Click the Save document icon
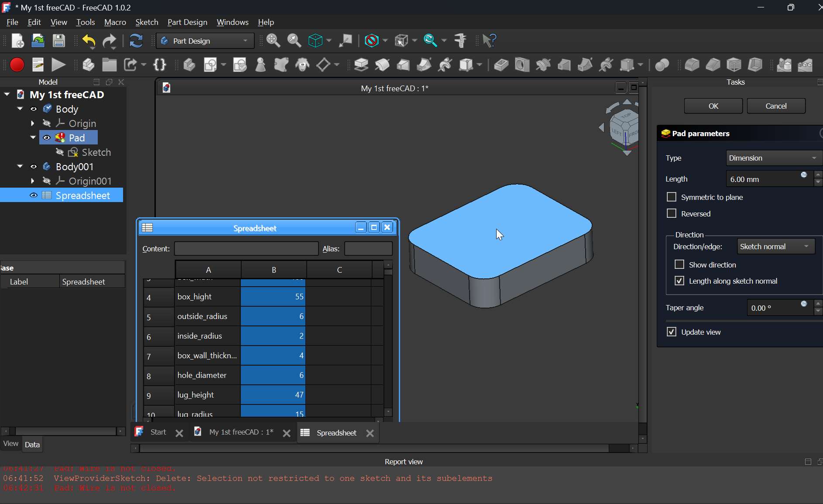The width and height of the screenshot is (823, 504). tap(59, 41)
